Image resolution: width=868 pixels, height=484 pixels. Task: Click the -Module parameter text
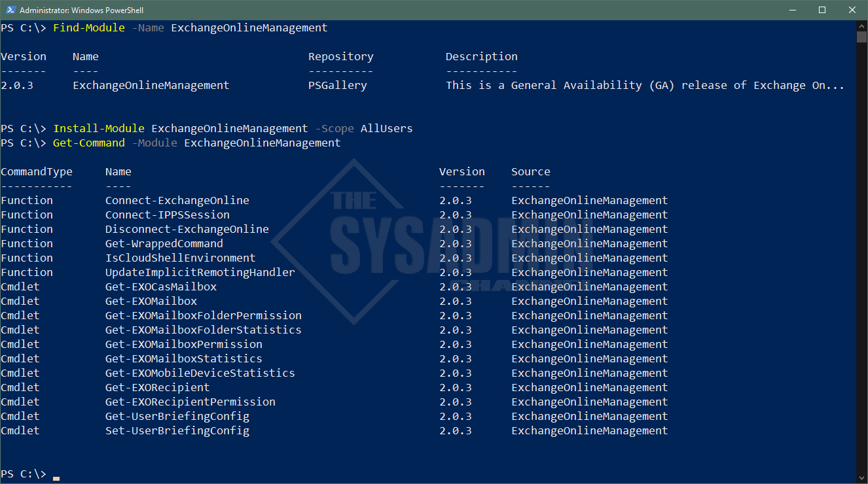click(x=154, y=143)
